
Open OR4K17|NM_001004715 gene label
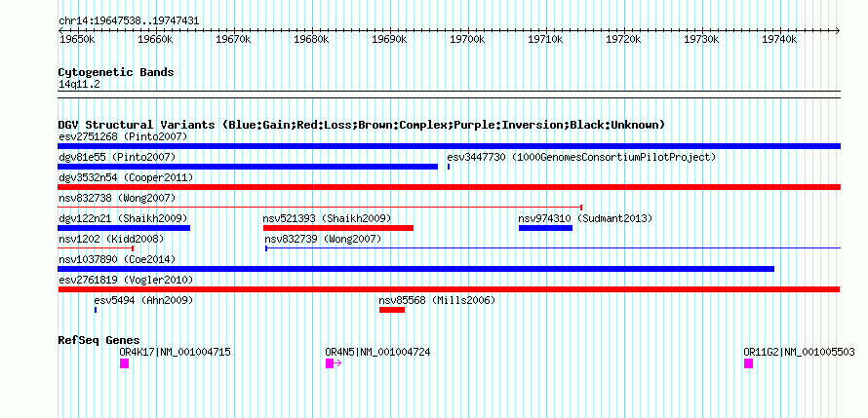pyautogui.click(x=175, y=352)
